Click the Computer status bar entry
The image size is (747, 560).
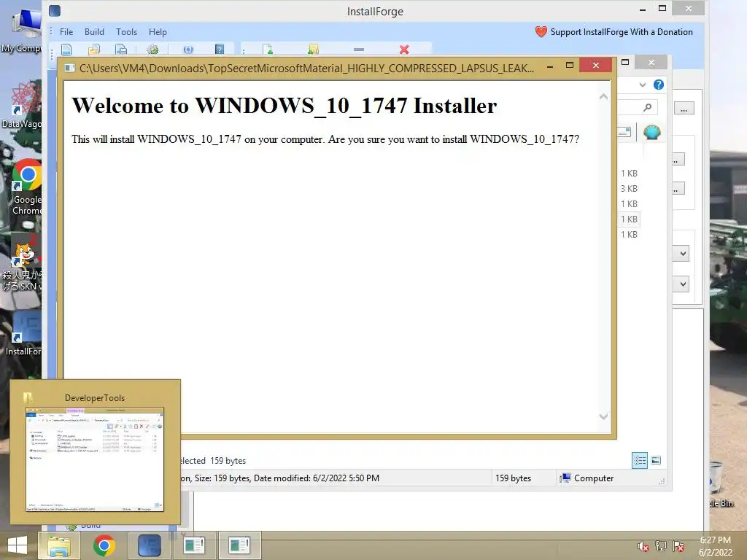(587, 478)
